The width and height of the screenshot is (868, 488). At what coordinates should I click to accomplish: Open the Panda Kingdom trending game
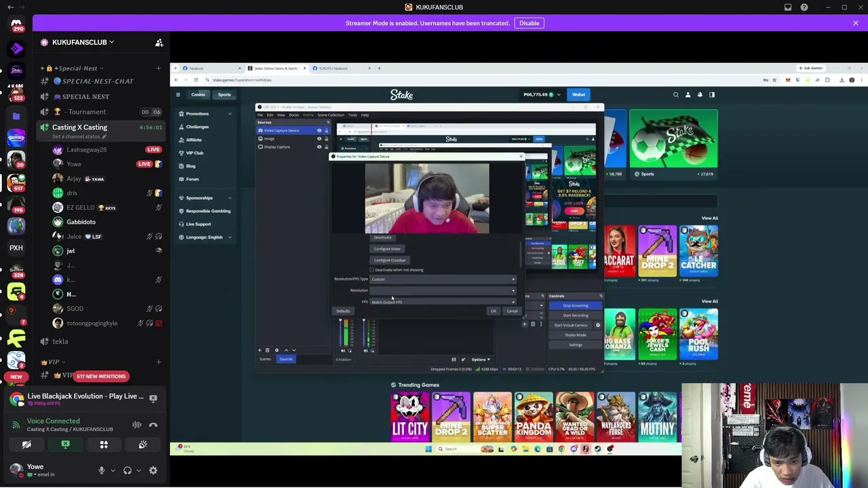(x=534, y=415)
